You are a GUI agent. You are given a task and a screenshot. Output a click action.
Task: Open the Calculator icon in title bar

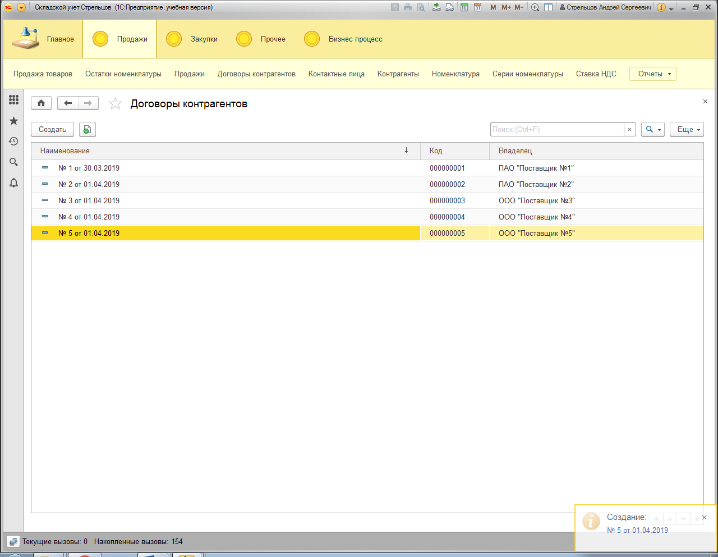464,7
